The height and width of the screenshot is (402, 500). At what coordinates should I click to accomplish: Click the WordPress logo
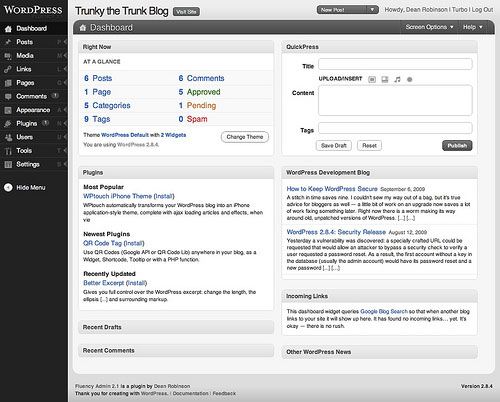33,10
